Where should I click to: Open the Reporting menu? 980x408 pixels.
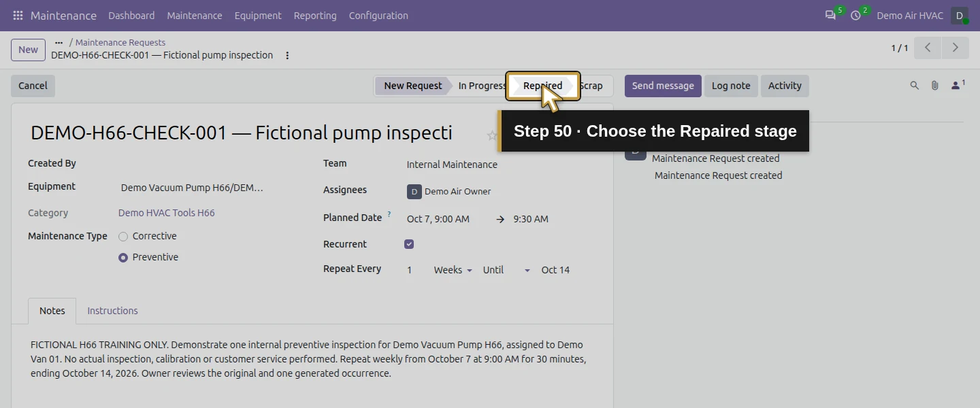315,15
